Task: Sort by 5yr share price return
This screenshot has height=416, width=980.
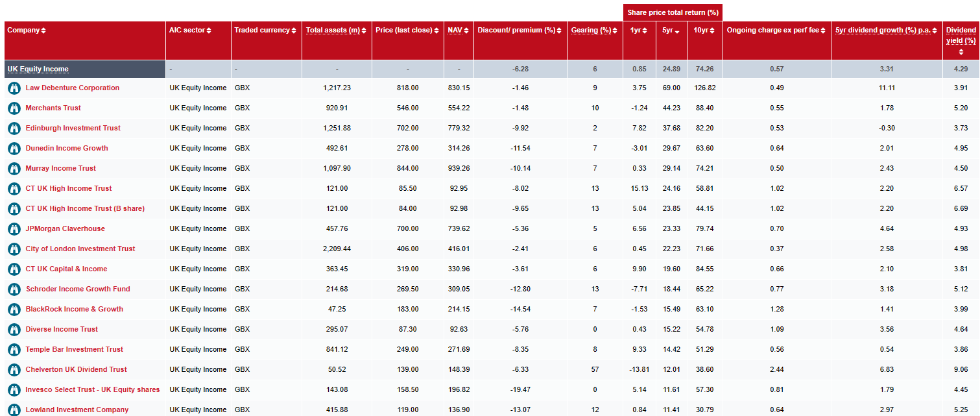Action: coord(671,31)
